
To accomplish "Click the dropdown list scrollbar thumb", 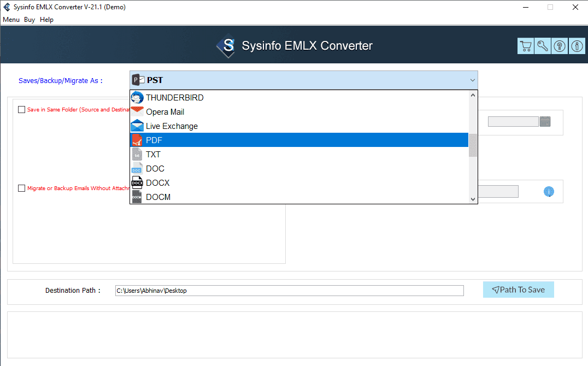I will (473, 145).
